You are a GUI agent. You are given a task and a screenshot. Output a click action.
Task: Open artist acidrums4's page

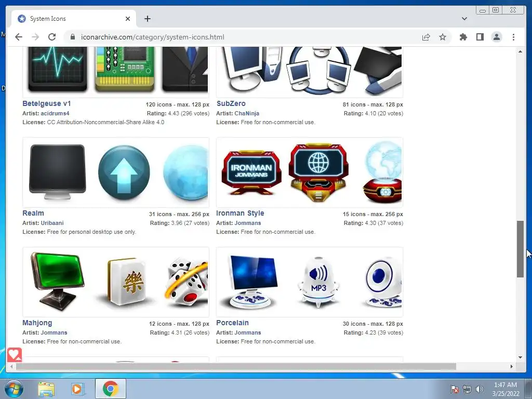pyautogui.click(x=55, y=113)
